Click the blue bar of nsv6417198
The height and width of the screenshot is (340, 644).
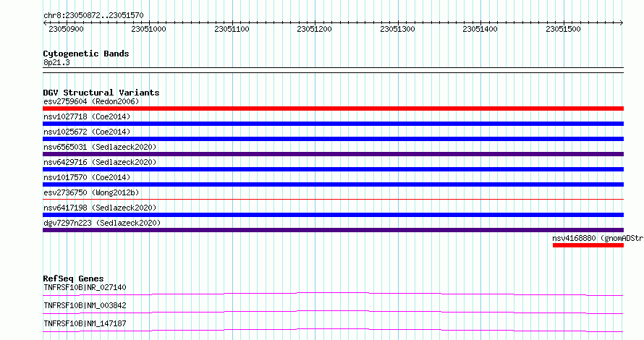point(333,215)
